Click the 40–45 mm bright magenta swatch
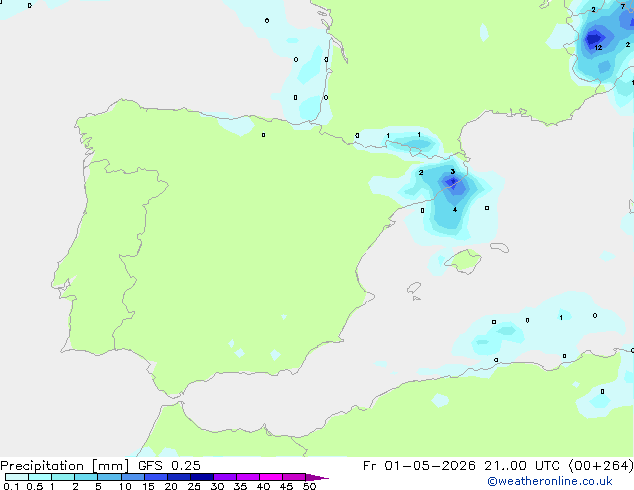The height and width of the screenshot is (490, 634). click(x=271, y=477)
